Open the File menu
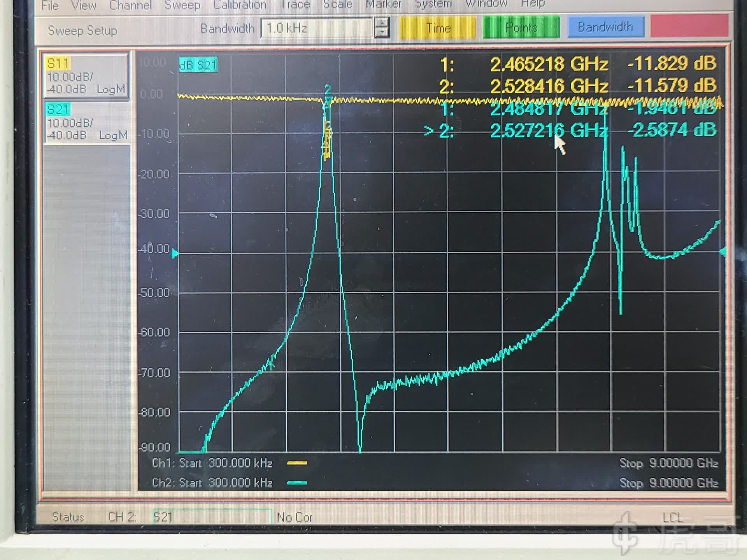 [x=50, y=5]
